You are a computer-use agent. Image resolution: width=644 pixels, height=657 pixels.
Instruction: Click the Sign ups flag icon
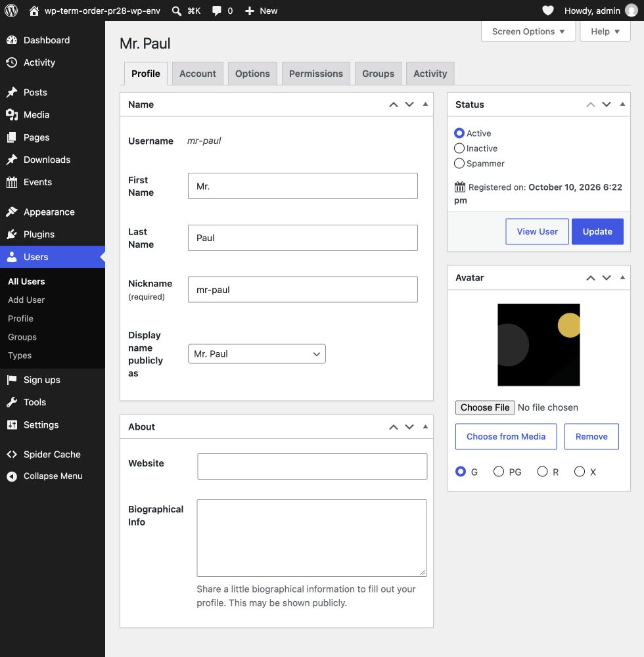(12, 380)
